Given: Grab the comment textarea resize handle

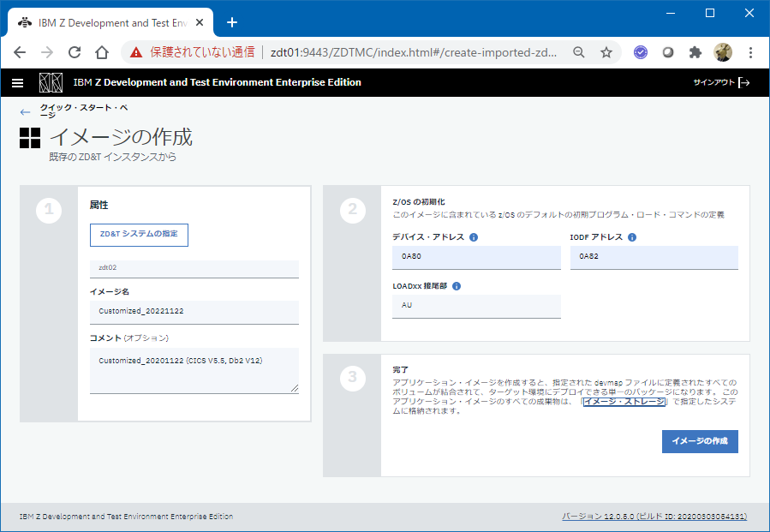Looking at the screenshot, I should click(294, 388).
